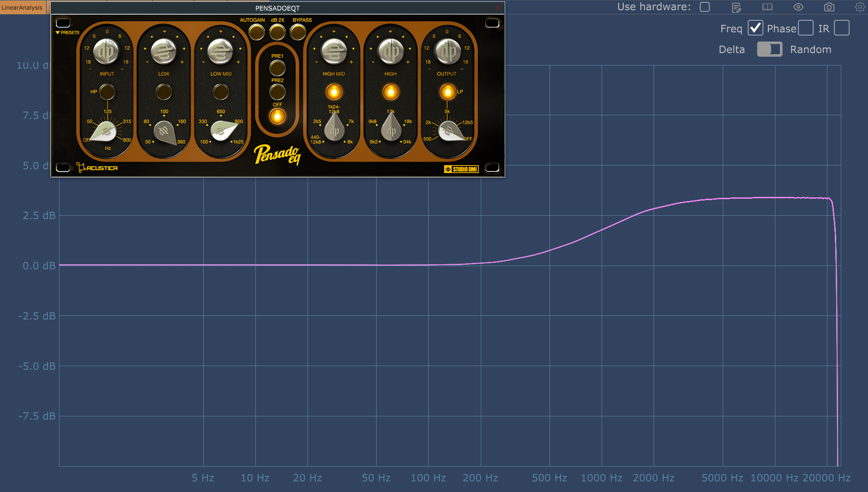Enable the LOW MID band button
This screenshot has height=492, width=868.
pos(220,92)
